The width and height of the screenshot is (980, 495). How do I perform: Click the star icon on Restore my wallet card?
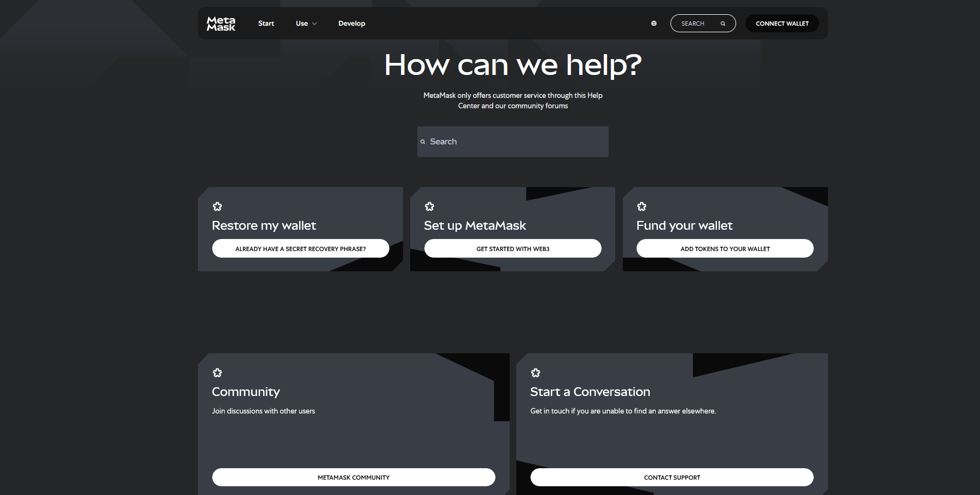[217, 206]
